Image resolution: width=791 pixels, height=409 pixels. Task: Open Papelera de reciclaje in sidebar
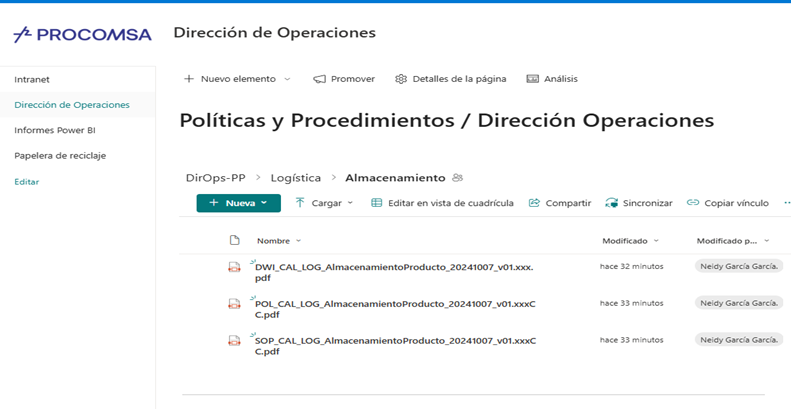click(60, 156)
